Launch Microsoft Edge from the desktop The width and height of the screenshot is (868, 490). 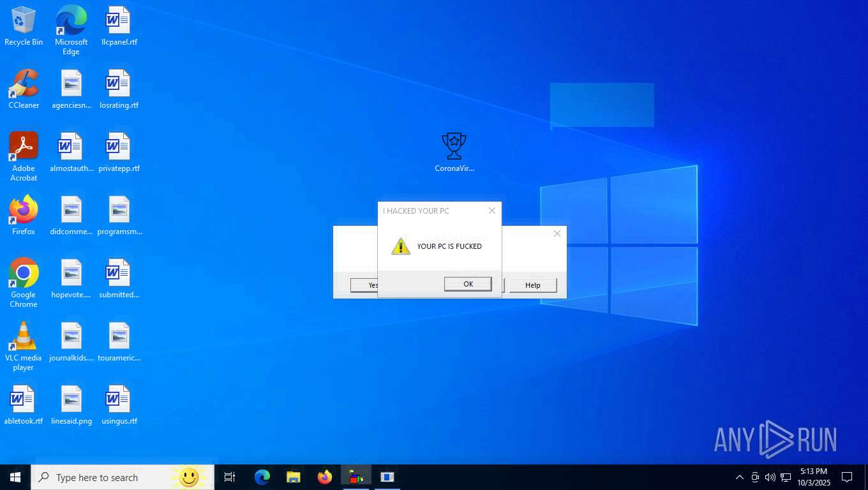coord(71,30)
